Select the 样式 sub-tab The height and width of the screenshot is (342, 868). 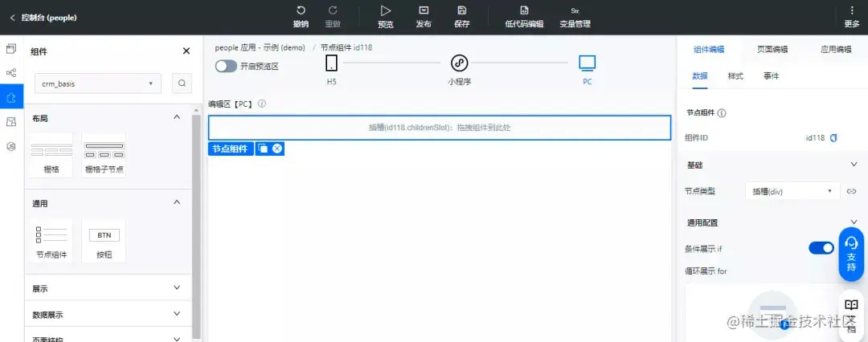click(735, 76)
